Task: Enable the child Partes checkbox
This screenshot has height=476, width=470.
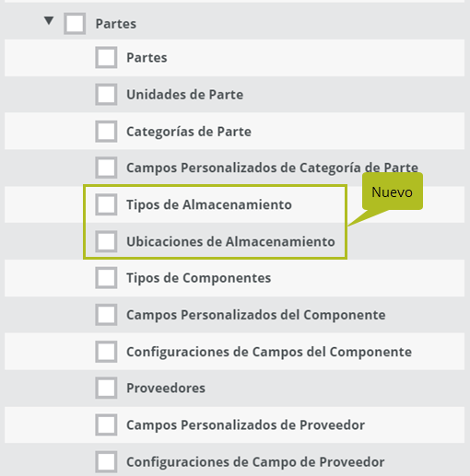Action: coord(106,57)
